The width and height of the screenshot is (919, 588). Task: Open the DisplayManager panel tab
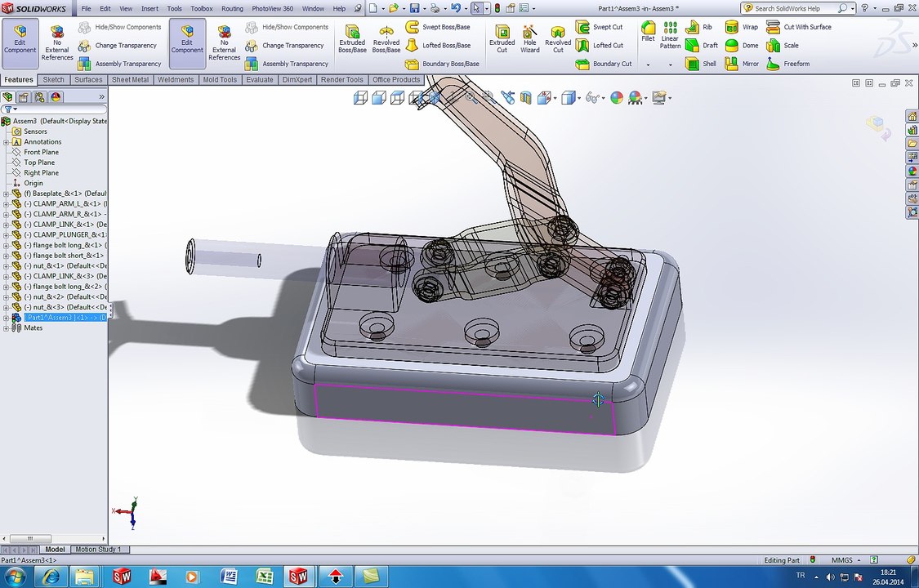pos(56,97)
